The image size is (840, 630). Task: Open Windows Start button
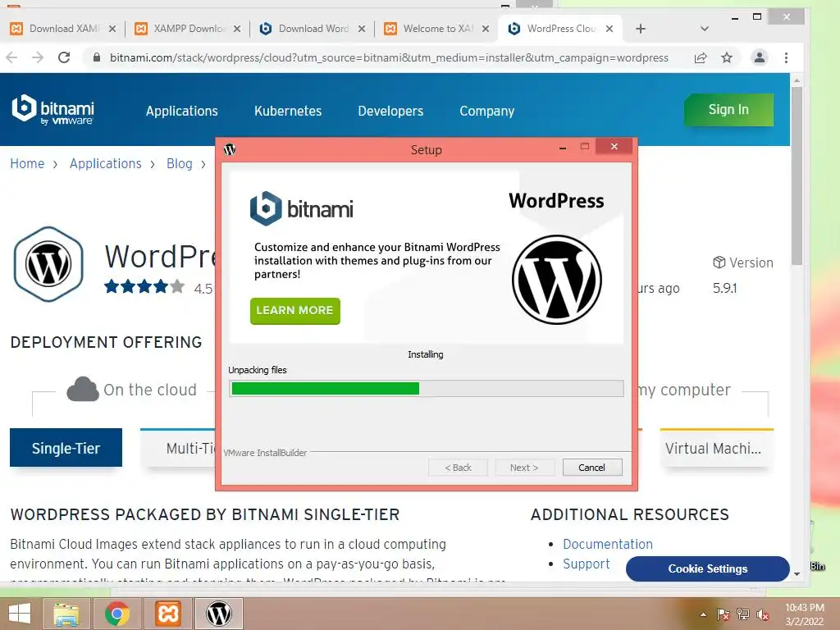tap(20, 614)
